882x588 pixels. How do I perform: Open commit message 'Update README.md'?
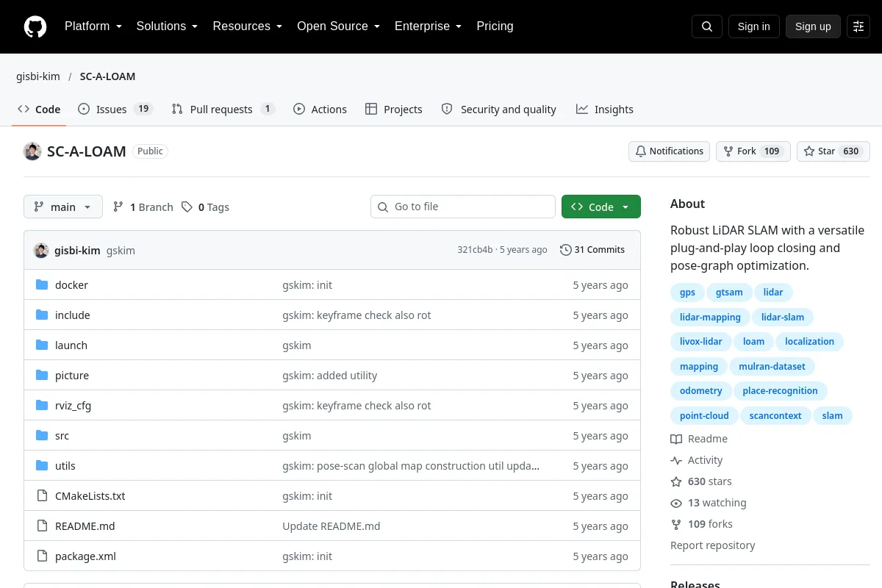(x=331, y=526)
